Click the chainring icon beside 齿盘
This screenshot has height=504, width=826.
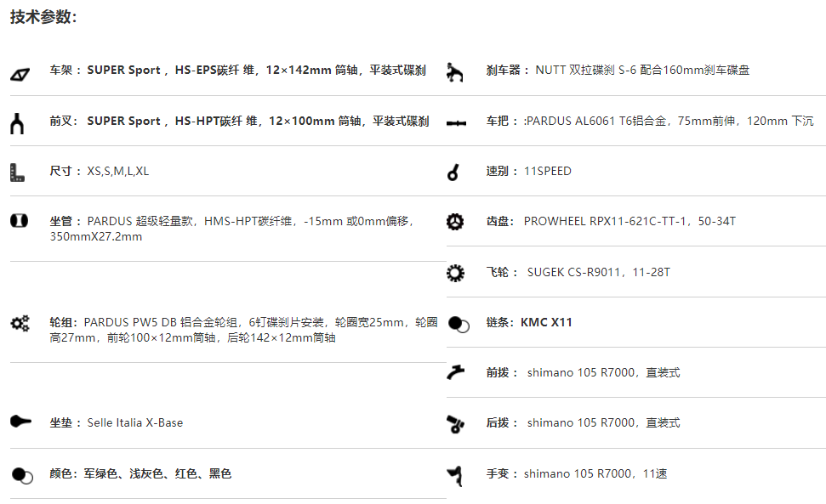(x=455, y=222)
